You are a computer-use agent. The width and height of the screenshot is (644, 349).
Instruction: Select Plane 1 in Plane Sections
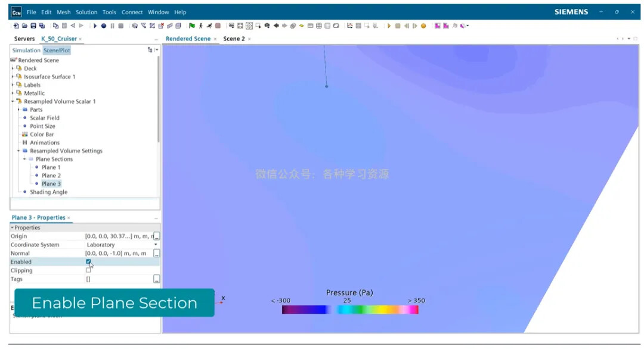click(x=51, y=167)
